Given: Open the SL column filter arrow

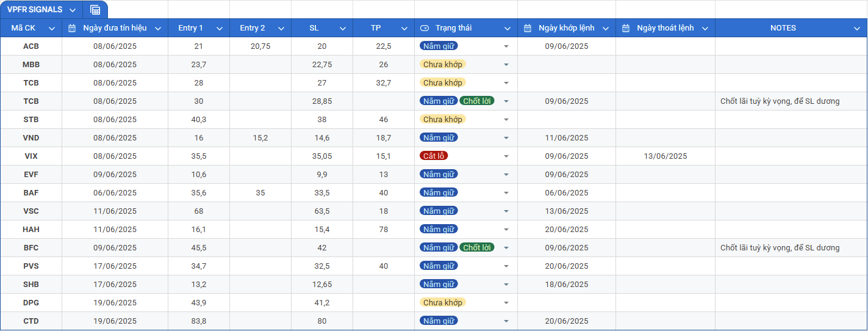Looking at the screenshot, I should 342,28.
